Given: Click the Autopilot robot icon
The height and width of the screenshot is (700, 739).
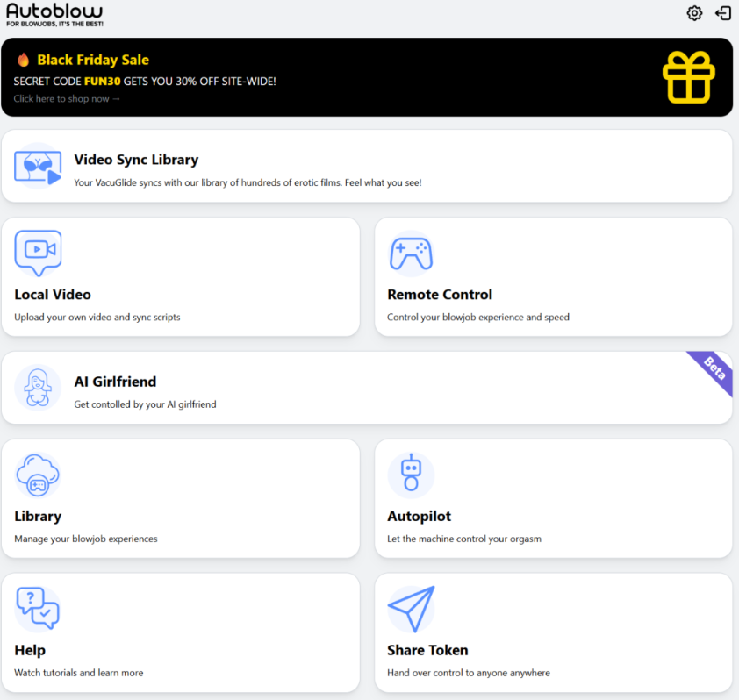Looking at the screenshot, I should 411,475.
